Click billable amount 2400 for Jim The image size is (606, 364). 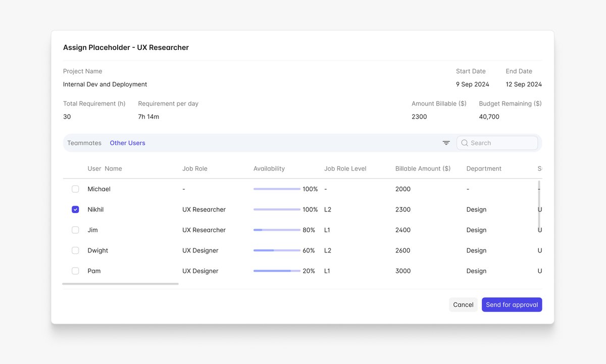[403, 230]
